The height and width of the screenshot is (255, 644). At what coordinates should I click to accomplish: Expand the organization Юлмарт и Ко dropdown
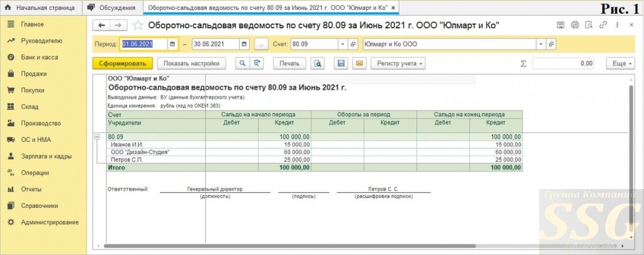541,44
